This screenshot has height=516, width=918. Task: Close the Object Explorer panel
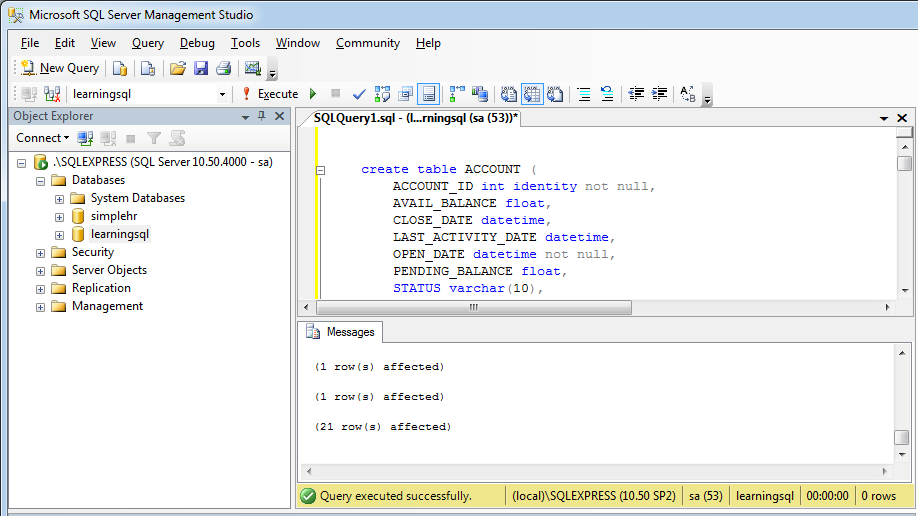[x=280, y=116]
